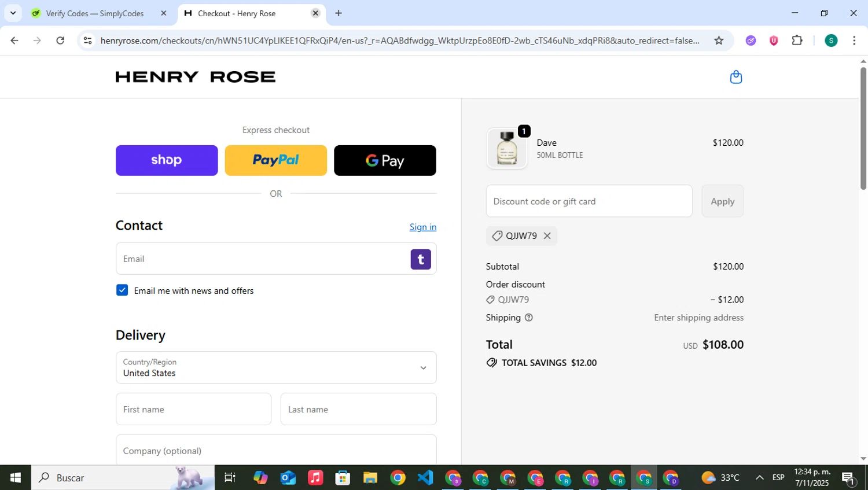This screenshot has height=490, width=868.
Task: Close the Checkout - Henry Rose tab
Action: point(315,13)
